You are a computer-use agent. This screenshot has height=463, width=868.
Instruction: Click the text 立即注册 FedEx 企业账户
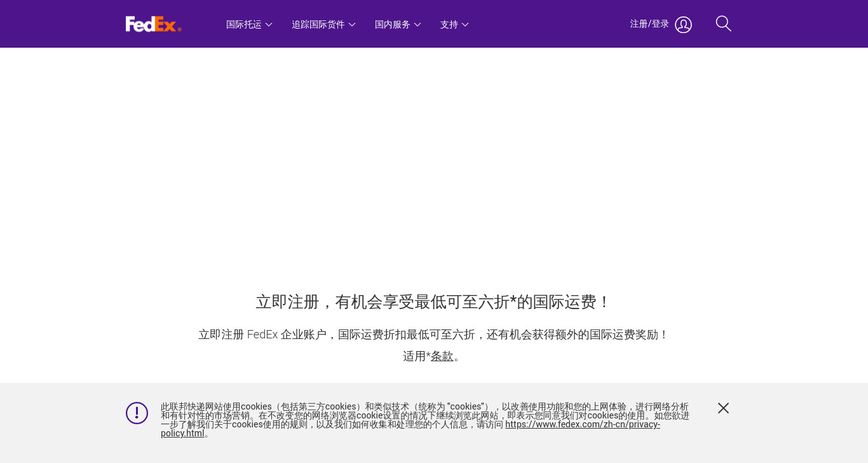(262, 335)
